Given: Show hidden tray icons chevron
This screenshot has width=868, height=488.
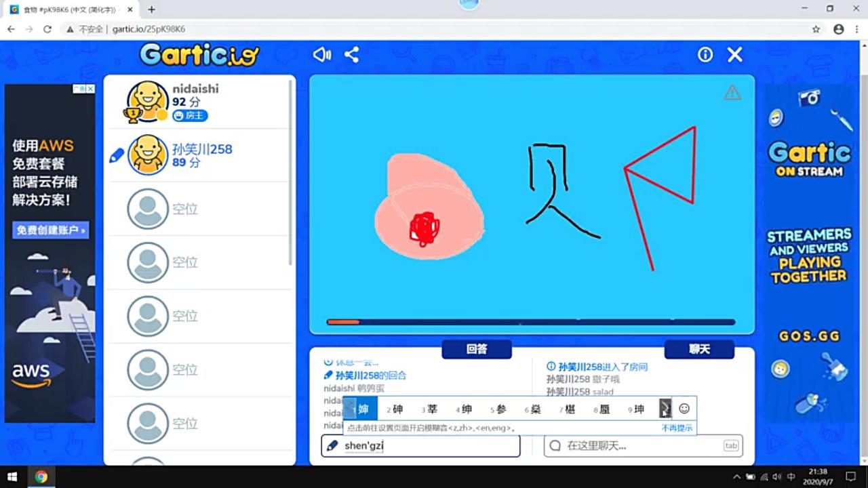Looking at the screenshot, I should click(x=737, y=477).
